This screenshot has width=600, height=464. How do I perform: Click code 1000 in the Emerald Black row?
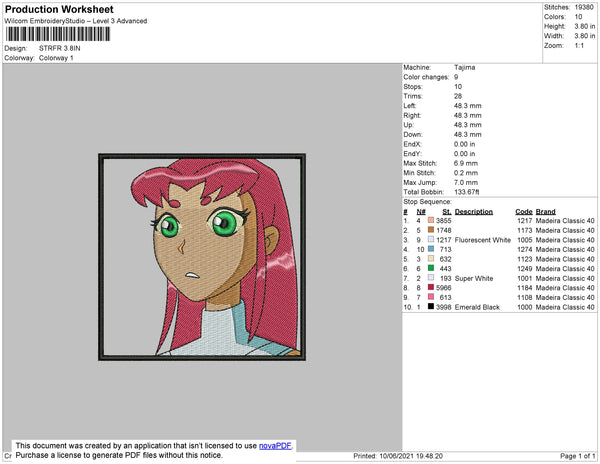(x=525, y=307)
